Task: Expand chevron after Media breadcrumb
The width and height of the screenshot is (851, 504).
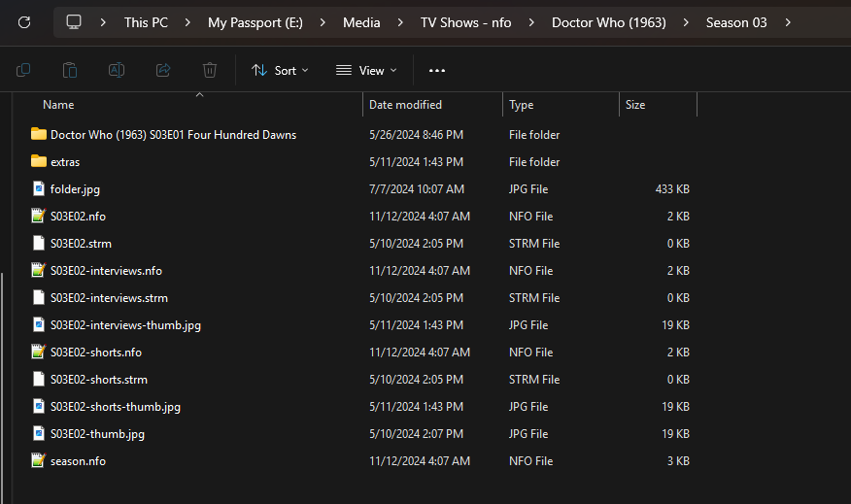Action: [x=399, y=22]
